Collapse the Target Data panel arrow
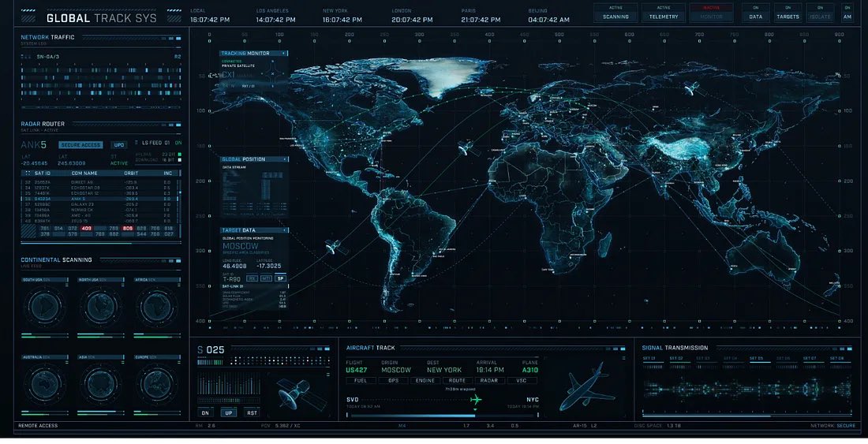Image resolution: width=868 pixels, height=444 pixels. pyautogui.click(x=285, y=230)
